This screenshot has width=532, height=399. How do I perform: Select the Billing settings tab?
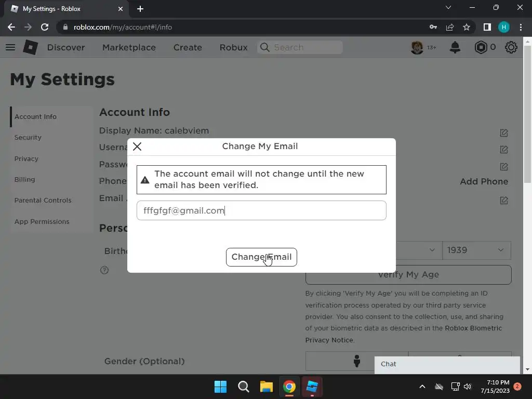pos(51,179)
